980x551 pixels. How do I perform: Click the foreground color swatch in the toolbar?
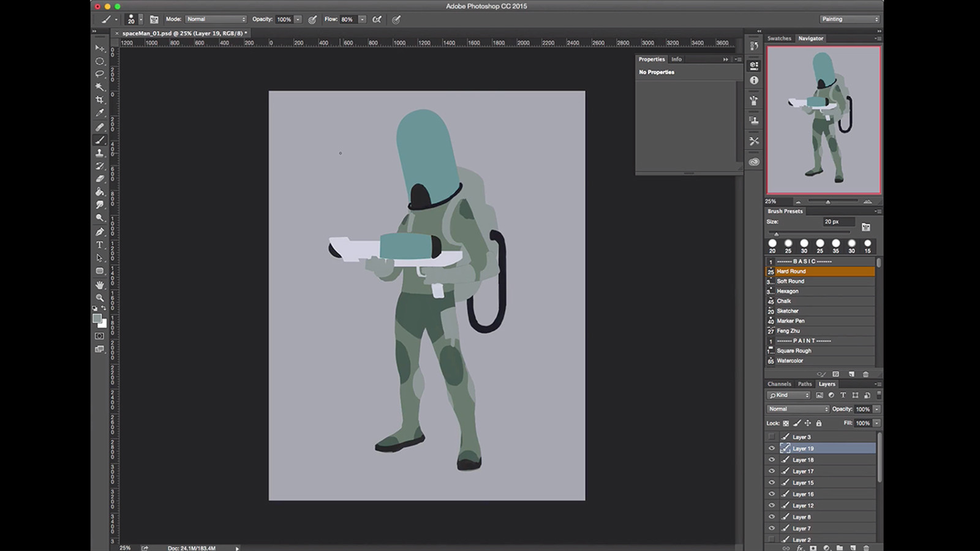click(x=97, y=318)
